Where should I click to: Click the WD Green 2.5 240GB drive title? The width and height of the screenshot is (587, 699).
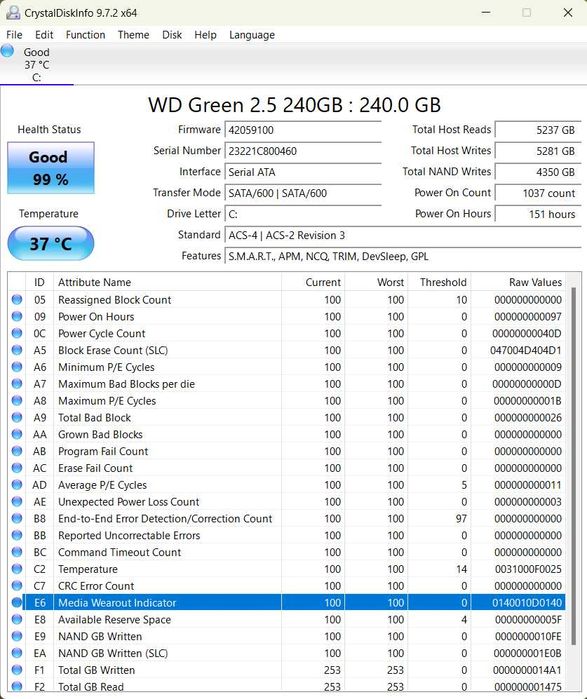(x=294, y=105)
